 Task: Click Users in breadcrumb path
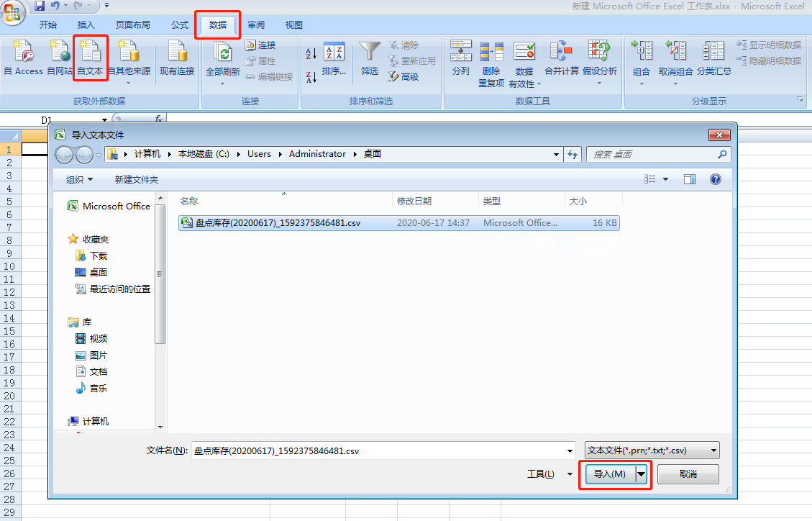[259, 154]
